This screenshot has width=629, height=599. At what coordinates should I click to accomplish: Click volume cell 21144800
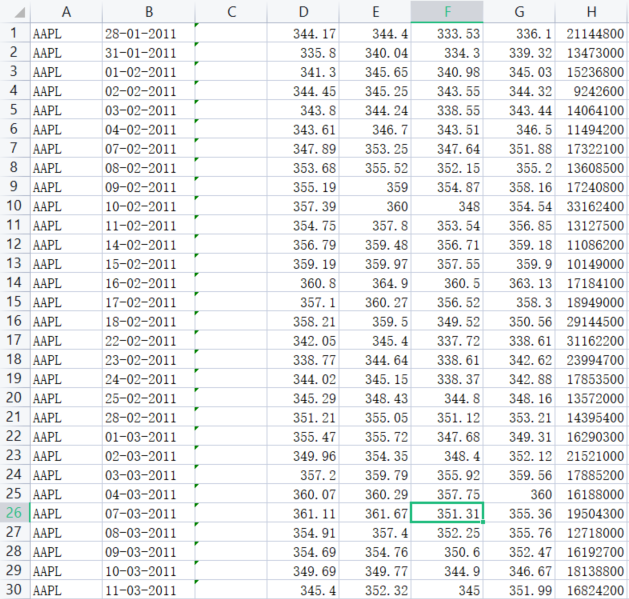(x=592, y=33)
